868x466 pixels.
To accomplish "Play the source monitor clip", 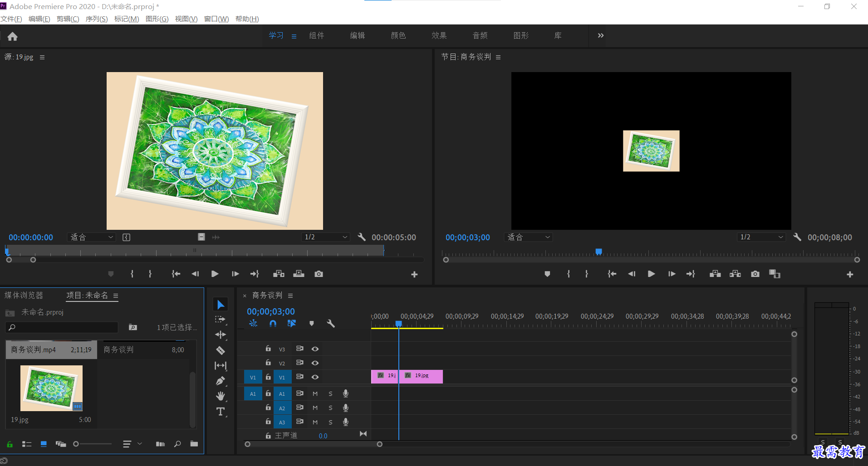I will 215,274.
